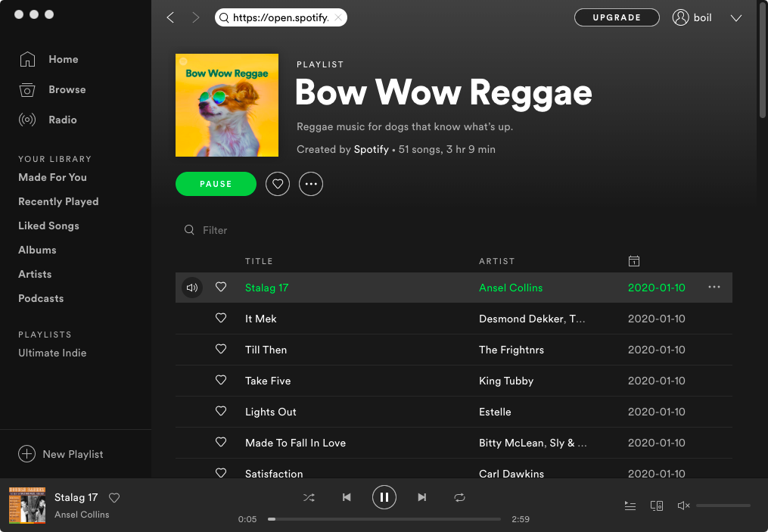The height and width of the screenshot is (532, 768).
Task: Open Radio in the sidebar
Action: coord(48,120)
